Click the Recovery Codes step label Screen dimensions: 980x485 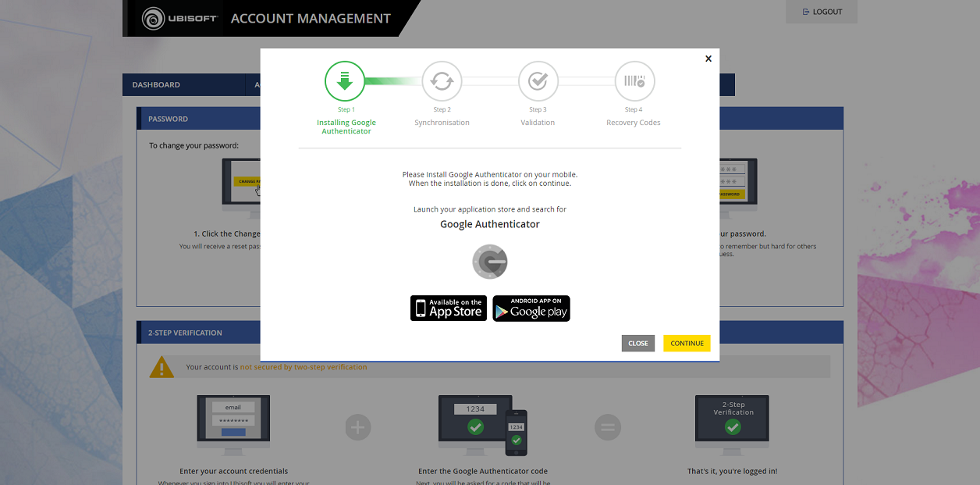point(634,123)
